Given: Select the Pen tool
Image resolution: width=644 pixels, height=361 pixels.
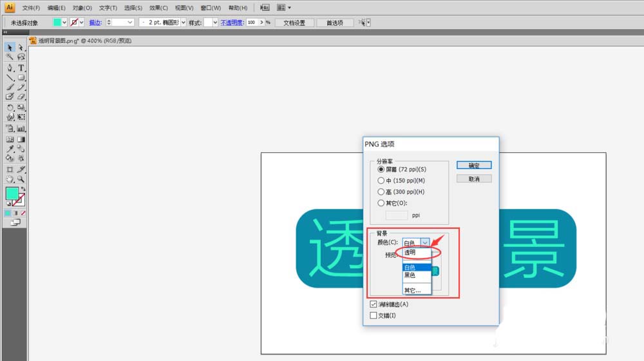Looking at the screenshot, I should [10, 68].
